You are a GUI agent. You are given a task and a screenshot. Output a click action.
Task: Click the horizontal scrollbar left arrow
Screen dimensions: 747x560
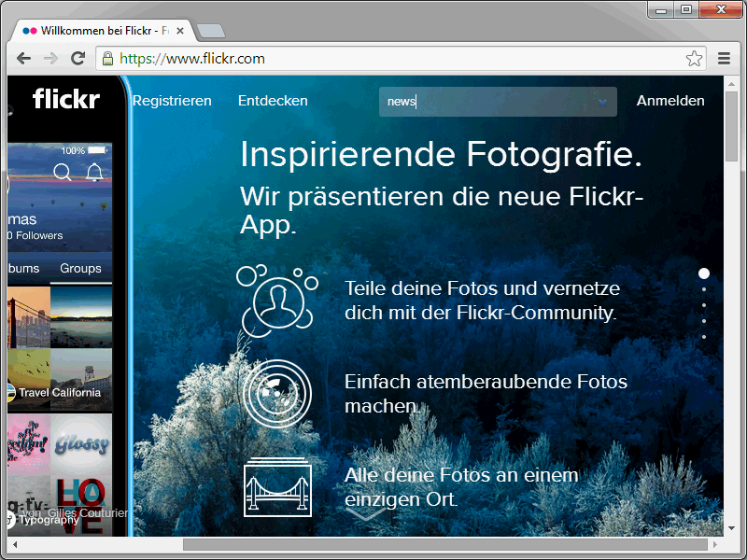point(15,544)
